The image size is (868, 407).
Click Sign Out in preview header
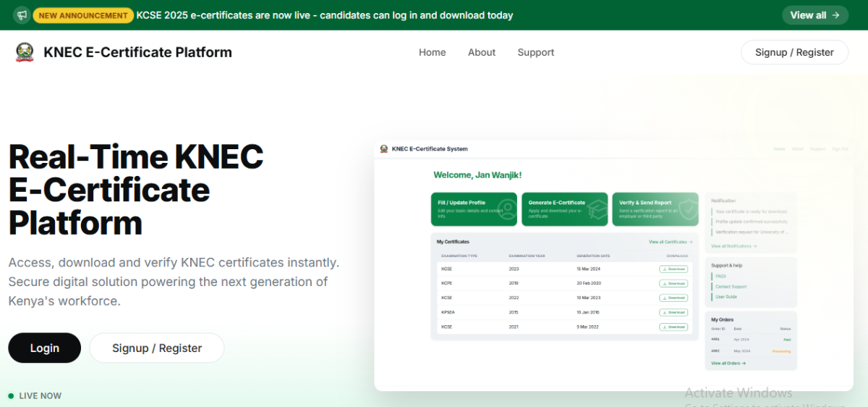pos(840,149)
